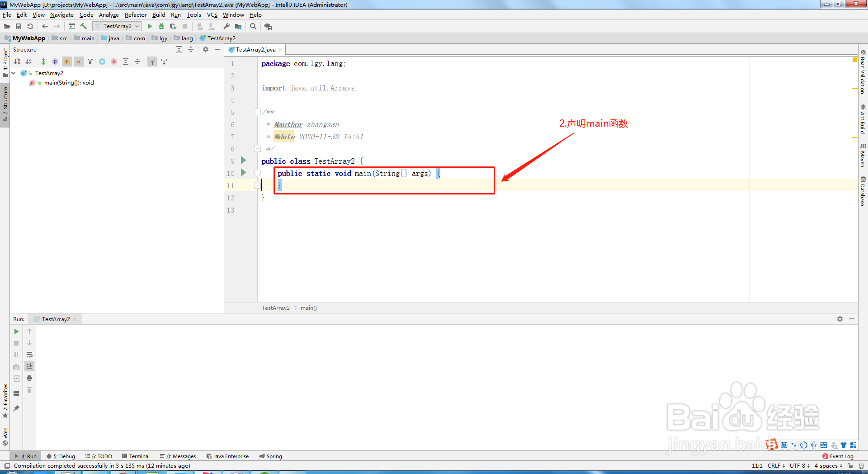Expand all nodes in Structure header
868x474 pixels.
point(179,49)
